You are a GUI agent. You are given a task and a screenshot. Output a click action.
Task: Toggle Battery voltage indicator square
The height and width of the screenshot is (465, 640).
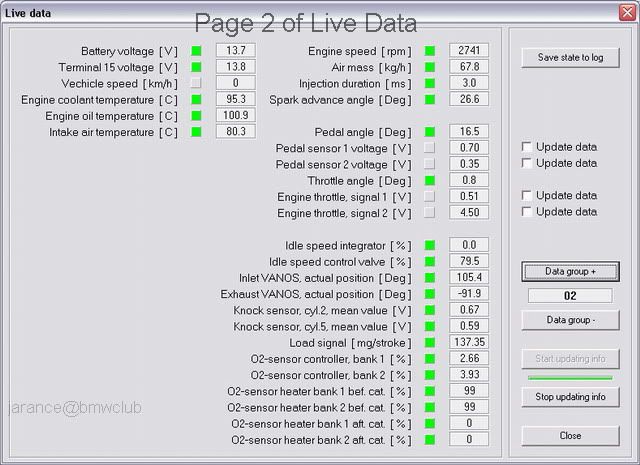[x=196, y=51]
